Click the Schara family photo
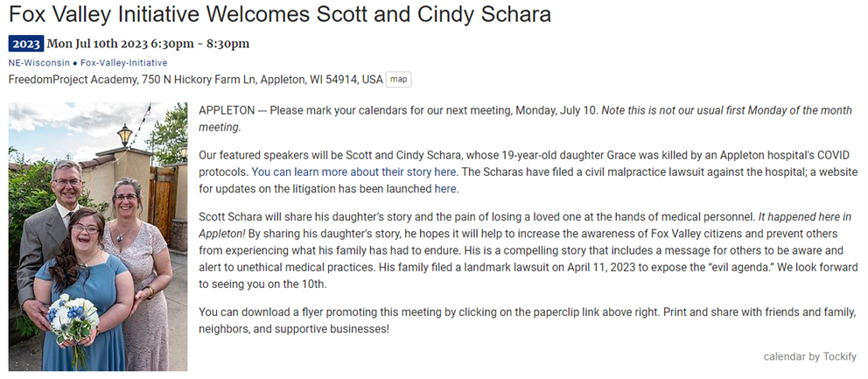The image size is (868, 379). (98, 236)
